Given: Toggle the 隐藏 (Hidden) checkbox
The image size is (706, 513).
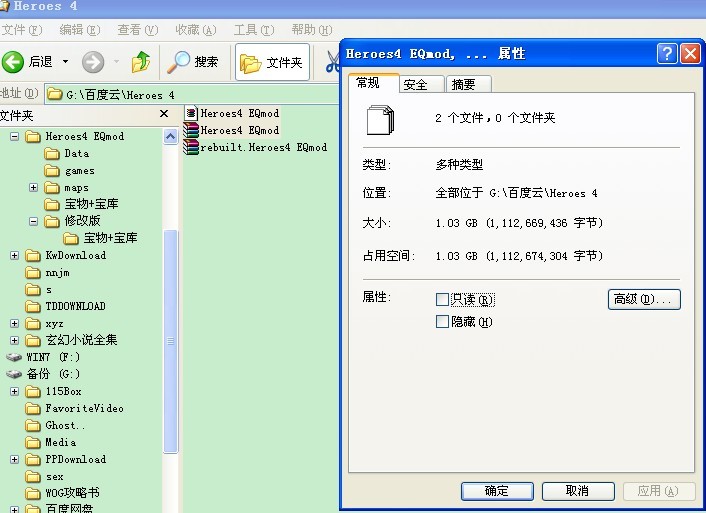Looking at the screenshot, I should tap(442, 322).
